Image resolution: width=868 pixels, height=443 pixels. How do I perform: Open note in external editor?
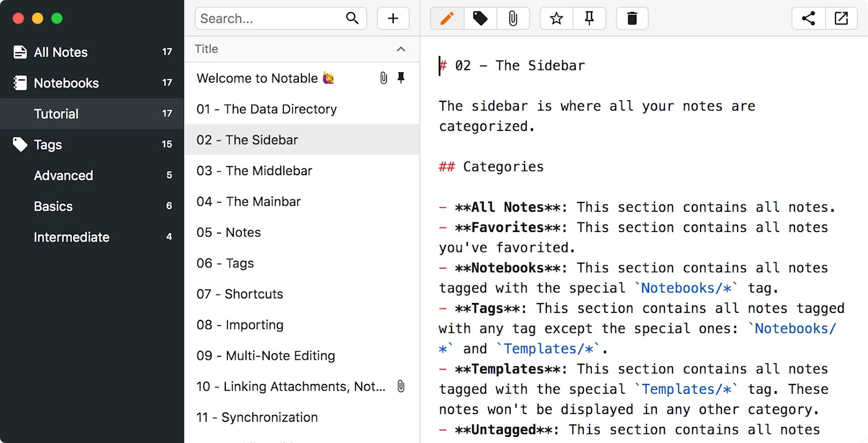coord(842,19)
